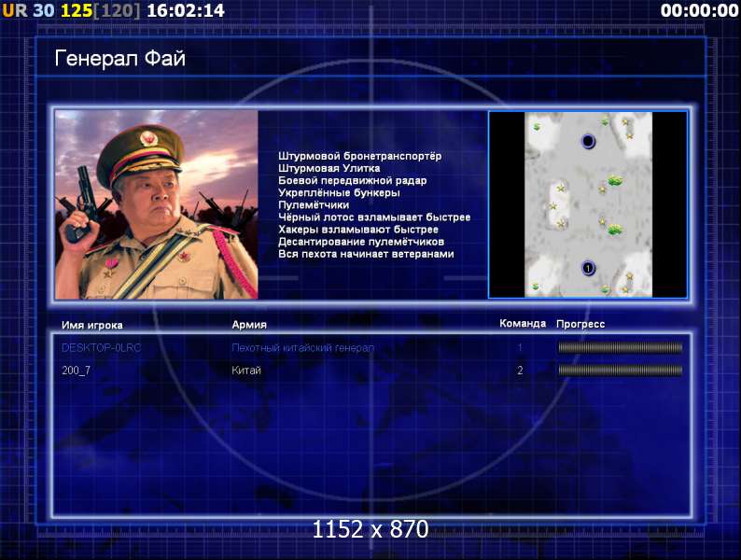The height and width of the screenshot is (560, 741).
Task: Click start position marker numbered 1 on map
Action: (588, 269)
